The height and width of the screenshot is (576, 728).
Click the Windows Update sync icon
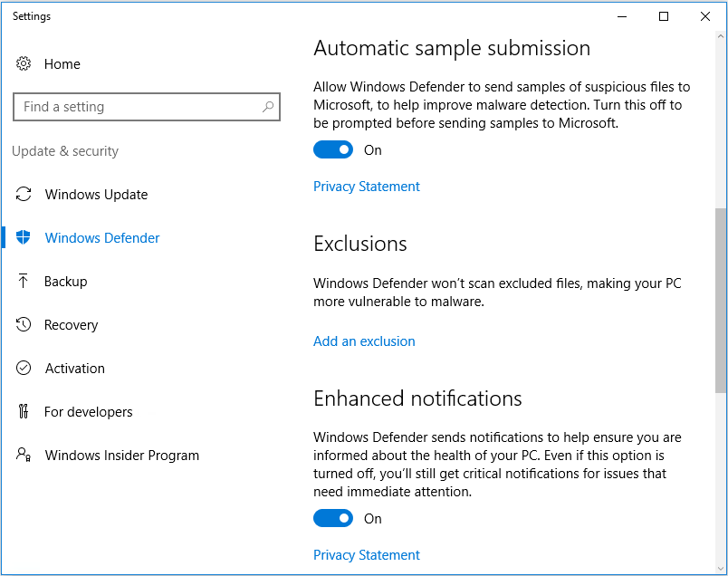coord(24,195)
